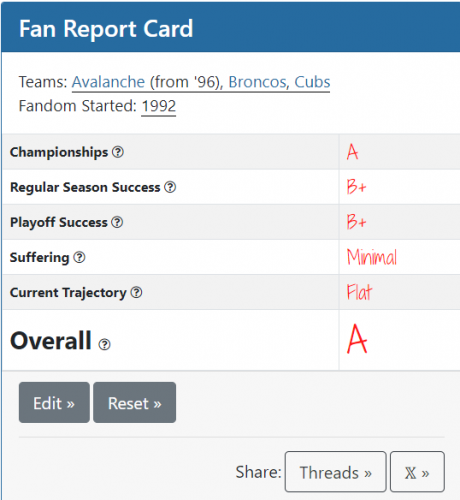Screen dimensions: 460x500
Task: Open the Regular Season Success help icon
Action: (170, 187)
